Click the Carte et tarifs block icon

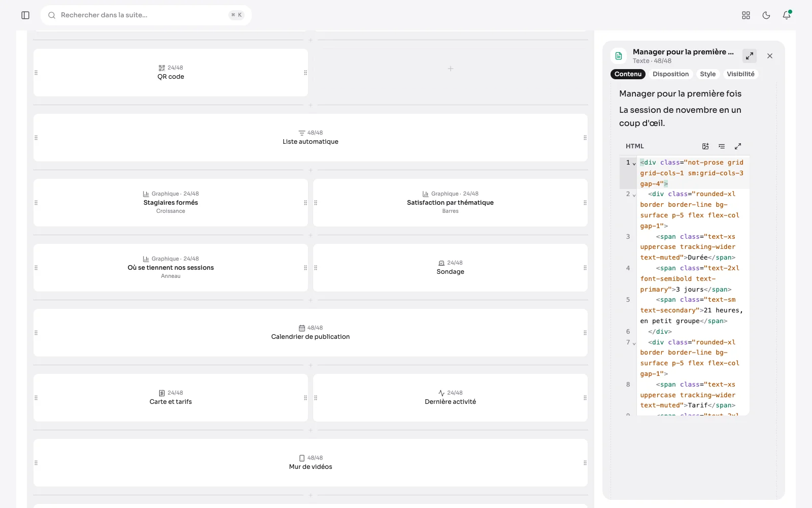coord(162,393)
